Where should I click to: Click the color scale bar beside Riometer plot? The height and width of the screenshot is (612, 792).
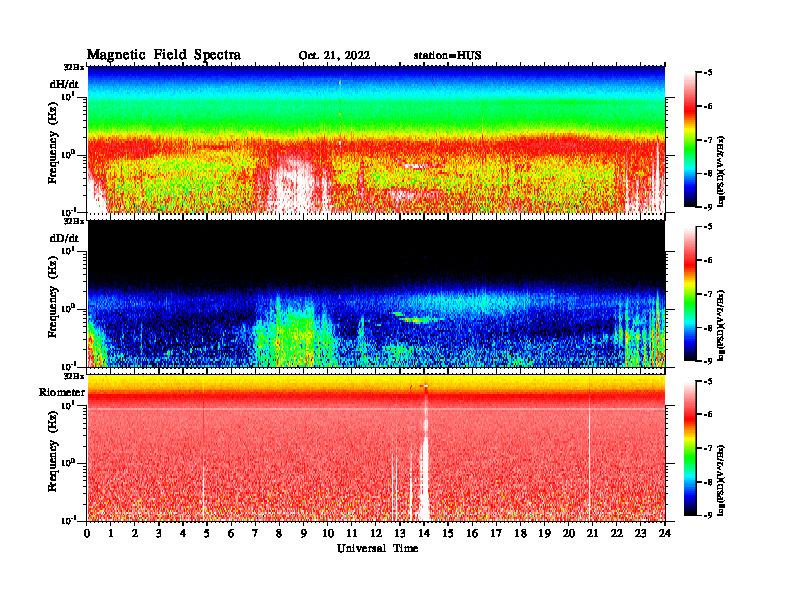click(x=690, y=448)
